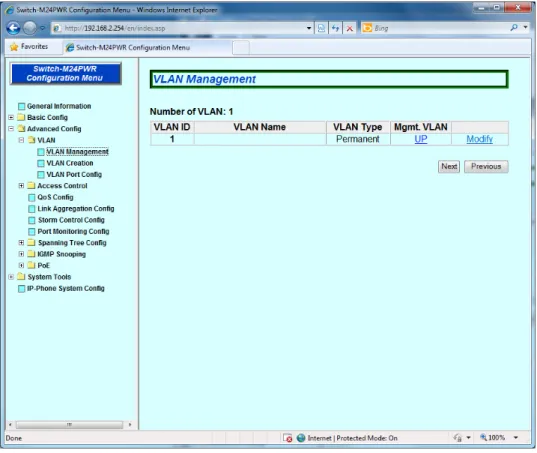Click the browser Back arrow button
The width and height of the screenshot is (537, 453).
13,28
